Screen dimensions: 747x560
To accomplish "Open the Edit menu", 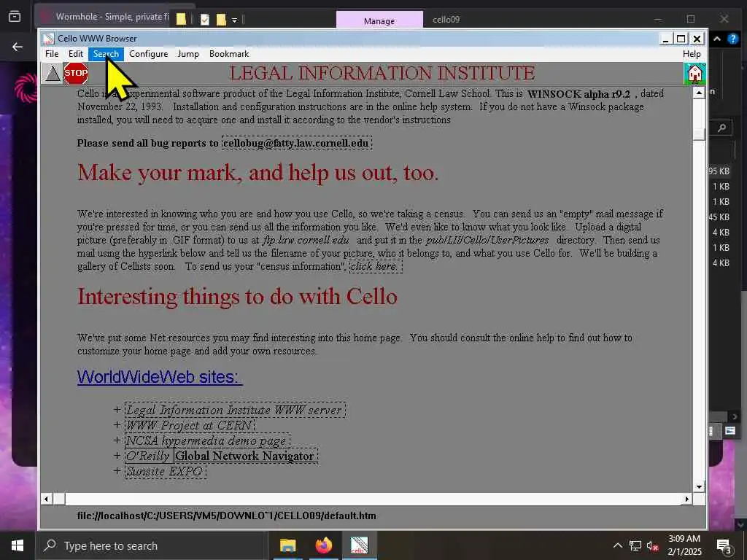I will (76, 54).
